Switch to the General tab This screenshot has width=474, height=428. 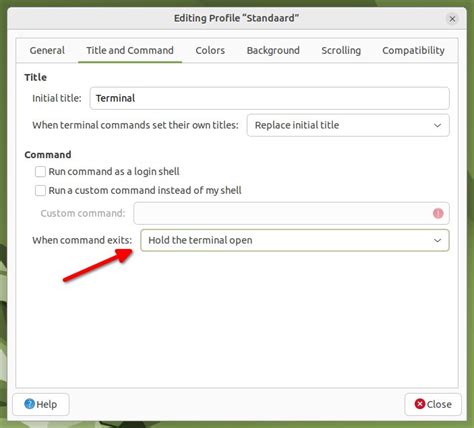pos(47,50)
